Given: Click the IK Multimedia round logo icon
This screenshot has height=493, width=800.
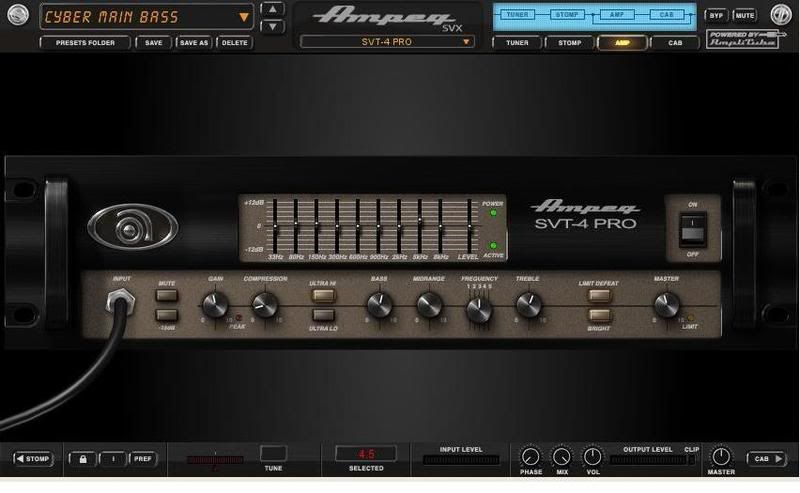Looking at the screenshot, I should (781, 15).
